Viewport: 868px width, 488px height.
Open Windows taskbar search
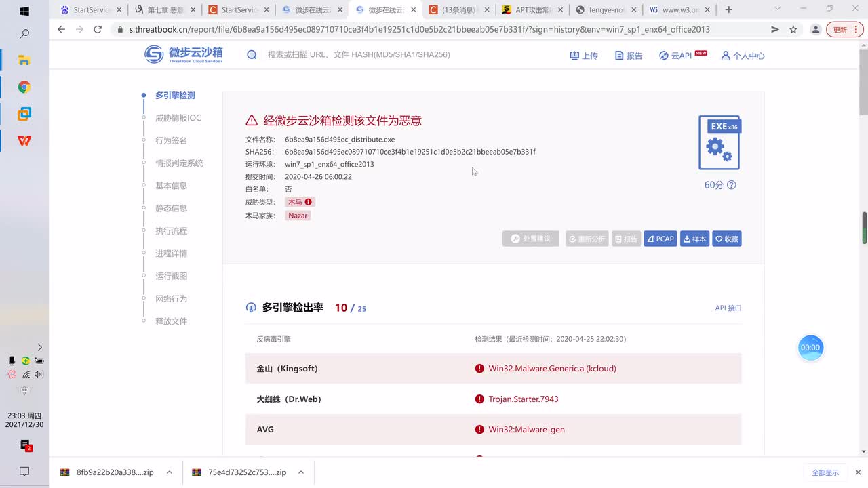tap(24, 33)
